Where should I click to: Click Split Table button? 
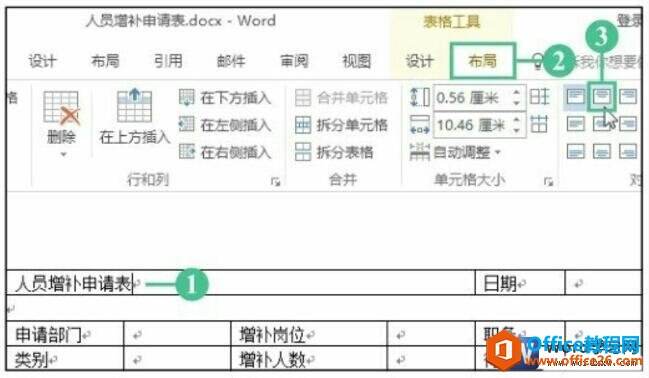[x=334, y=152]
